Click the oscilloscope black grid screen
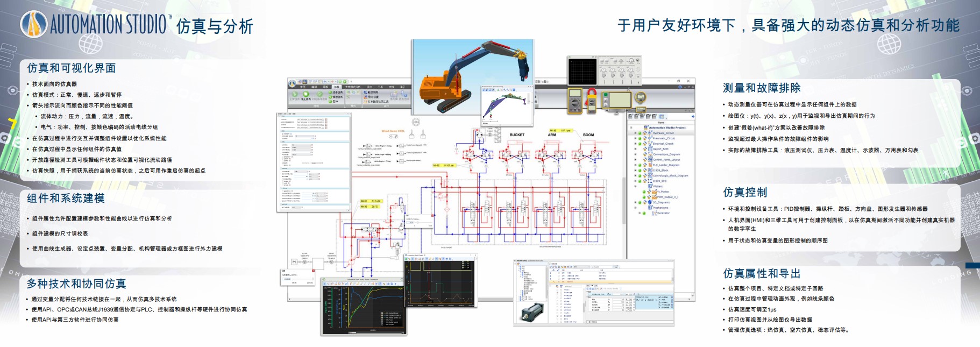Screen dimensions: 980x347 pos(583,72)
